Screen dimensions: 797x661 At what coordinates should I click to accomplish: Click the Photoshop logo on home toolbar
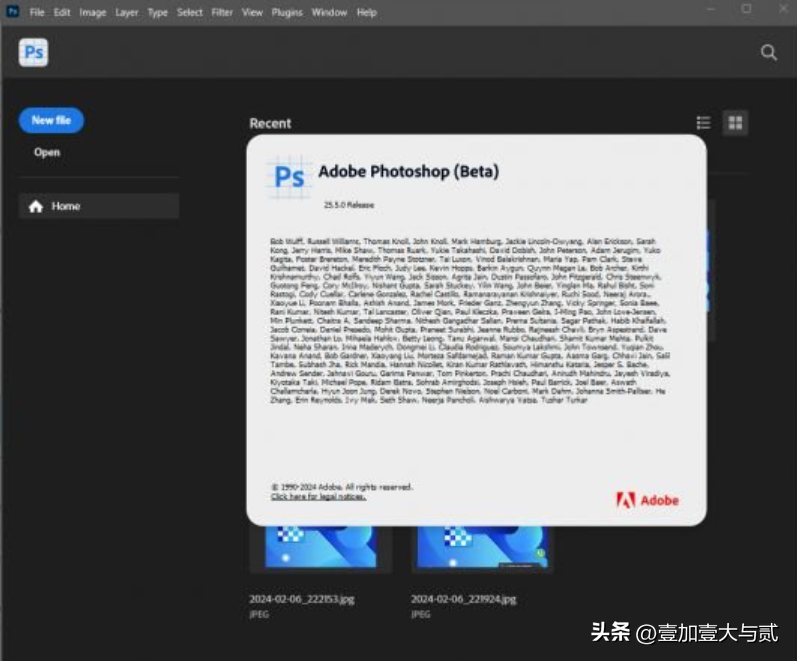(34, 52)
